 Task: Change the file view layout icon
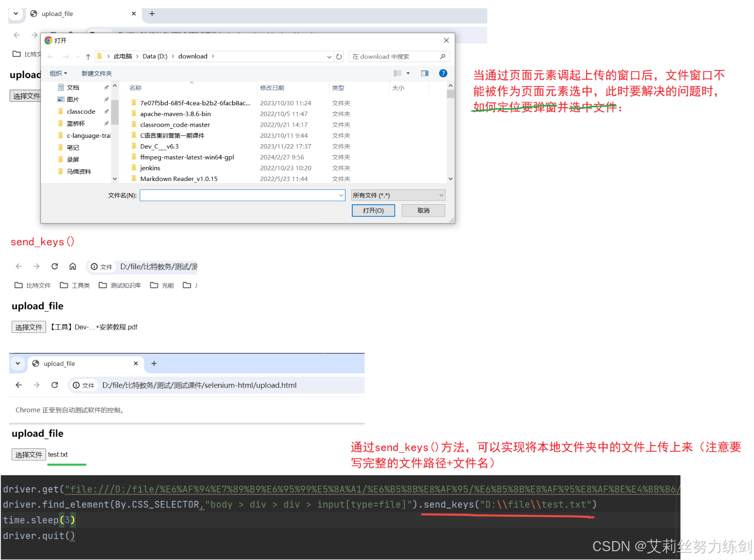tap(397, 73)
